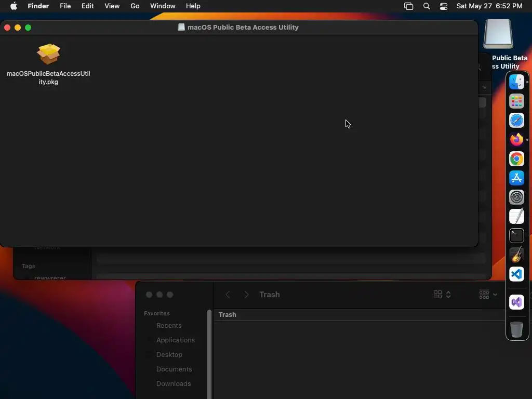This screenshot has height=399, width=532.
Task: Show the date and time notification panel
Action: 489,6
